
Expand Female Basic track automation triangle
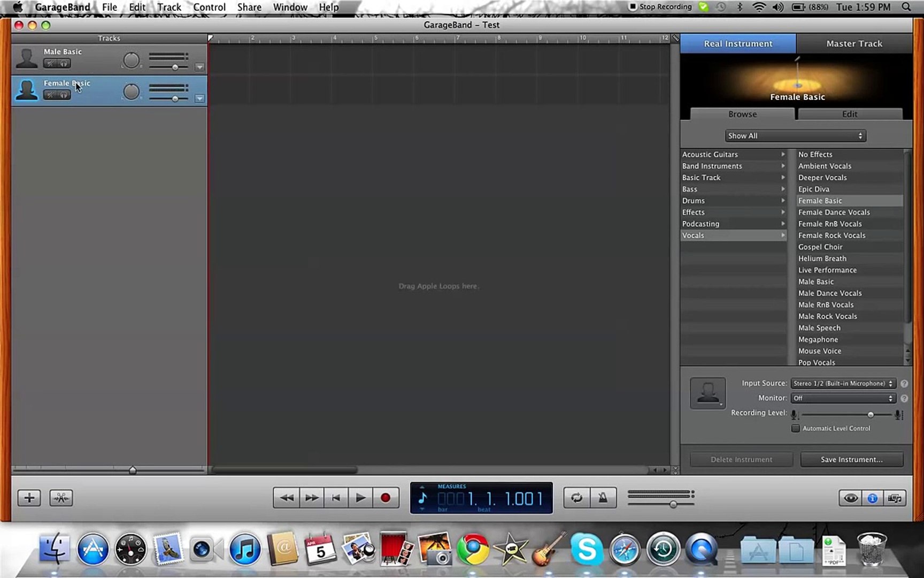point(199,98)
